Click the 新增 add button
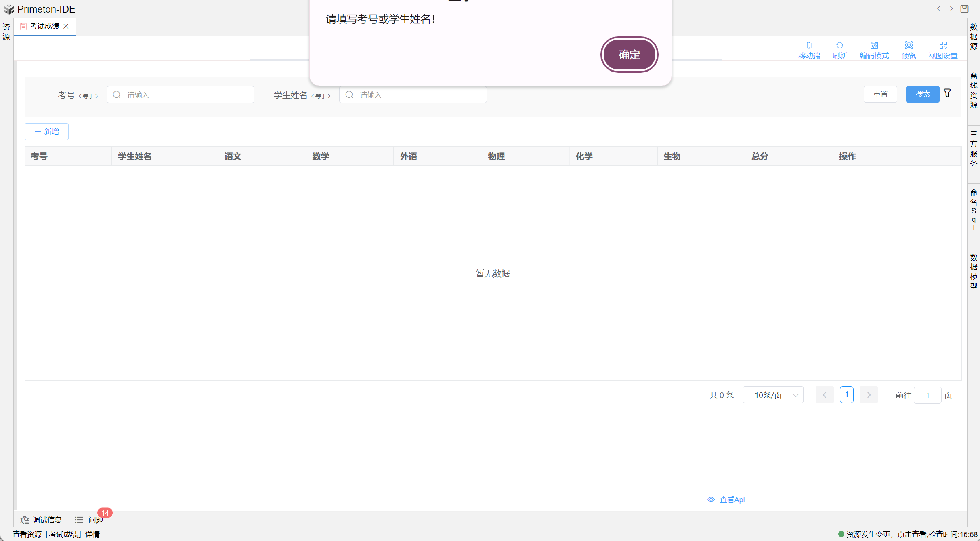980x541 pixels. pyautogui.click(x=46, y=132)
